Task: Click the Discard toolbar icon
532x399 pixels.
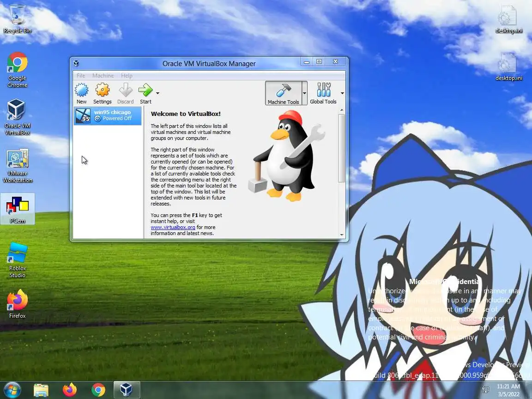Action: pos(125,93)
